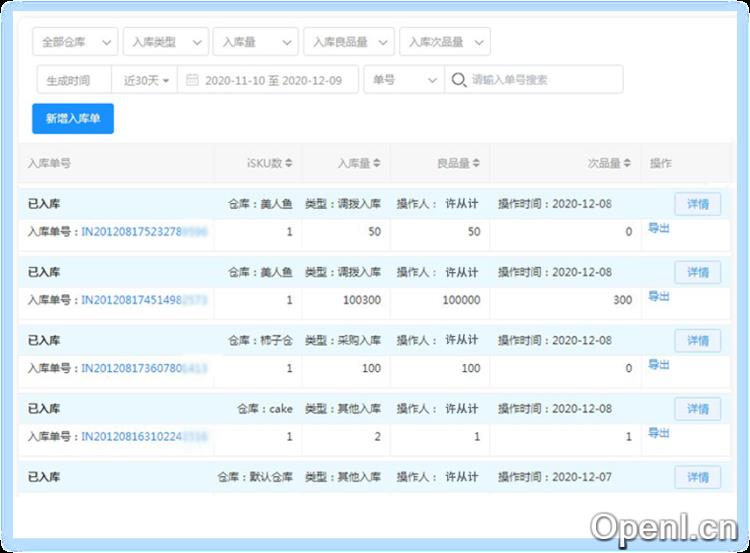Click the 300 次品量 cell
Screen dimensions: 750x553
(x=623, y=300)
